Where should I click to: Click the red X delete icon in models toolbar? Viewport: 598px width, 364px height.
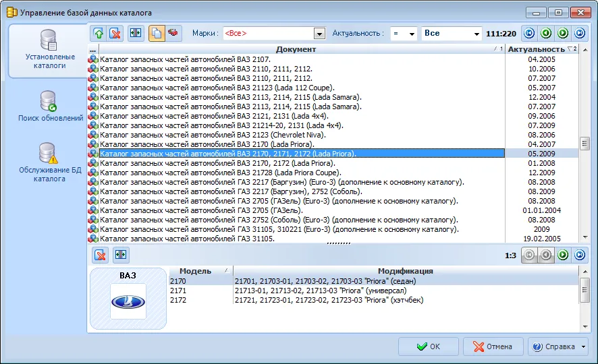pos(101,255)
